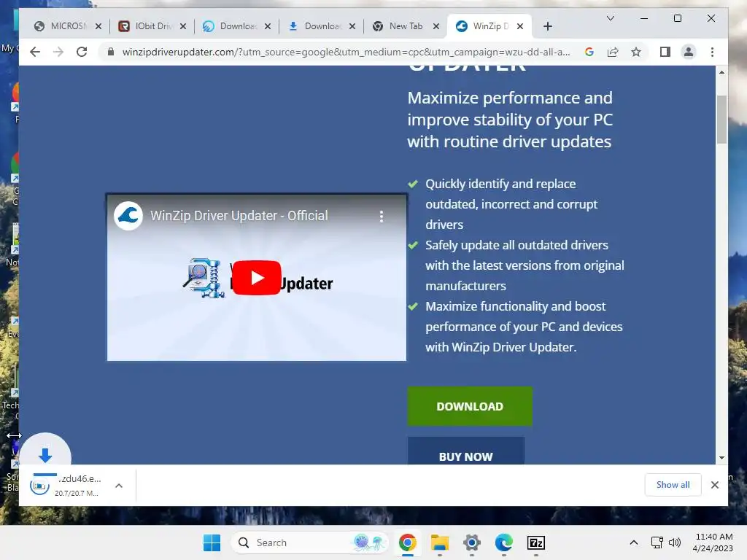Switch to the IObit Driver tab
The height and width of the screenshot is (560, 747).
coord(152,26)
